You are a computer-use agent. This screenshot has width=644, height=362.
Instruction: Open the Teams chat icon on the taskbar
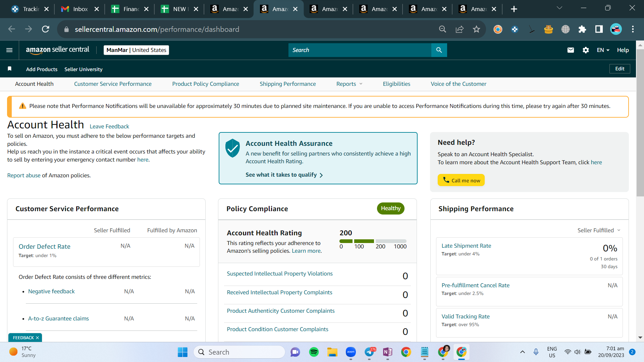click(x=295, y=352)
